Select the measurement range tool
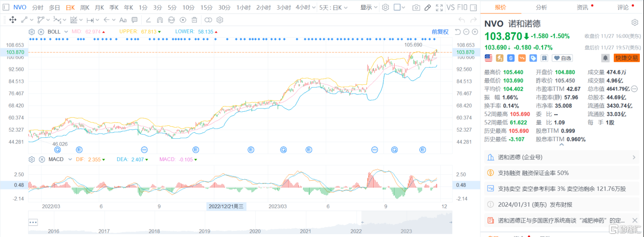644x237 pixels. (90, 20)
